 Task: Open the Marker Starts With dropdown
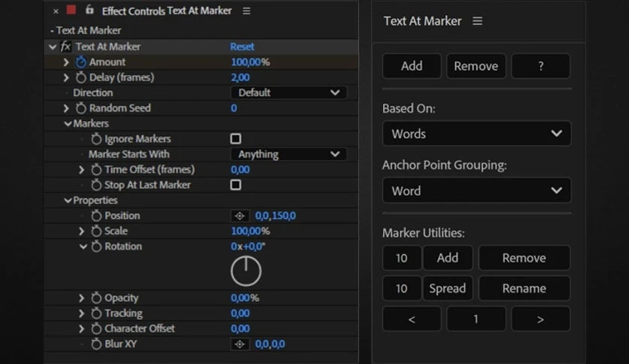289,154
